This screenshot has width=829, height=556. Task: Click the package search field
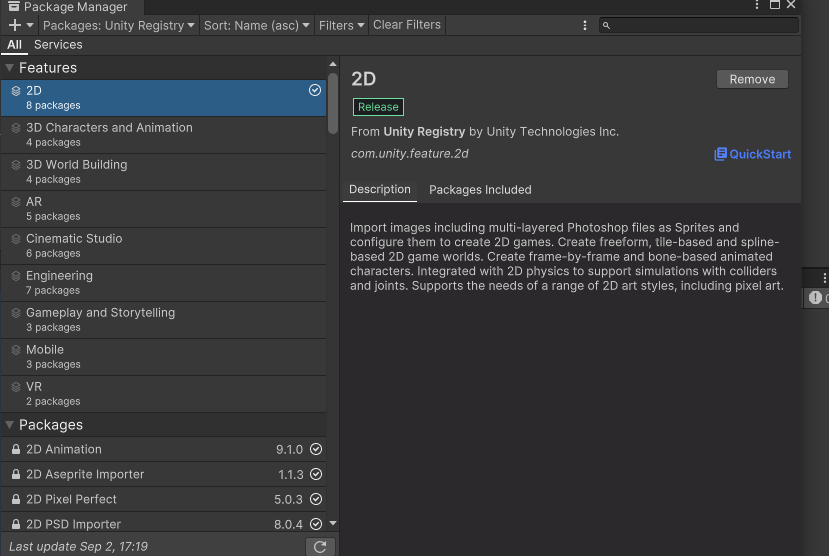(x=698, y=25)
